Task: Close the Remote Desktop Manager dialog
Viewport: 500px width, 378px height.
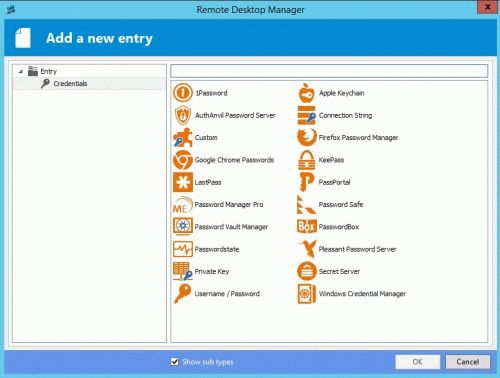Action: coord(488,7)
